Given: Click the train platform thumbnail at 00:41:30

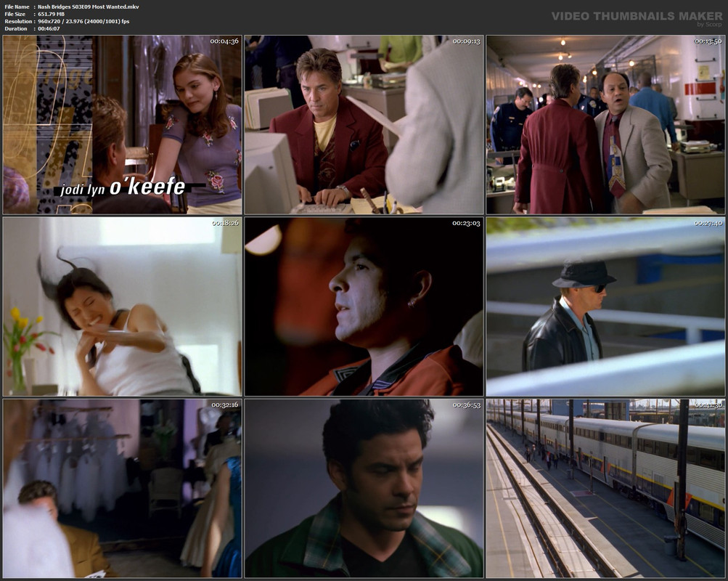Looking at the screenshot, I should tap(605, 489).
